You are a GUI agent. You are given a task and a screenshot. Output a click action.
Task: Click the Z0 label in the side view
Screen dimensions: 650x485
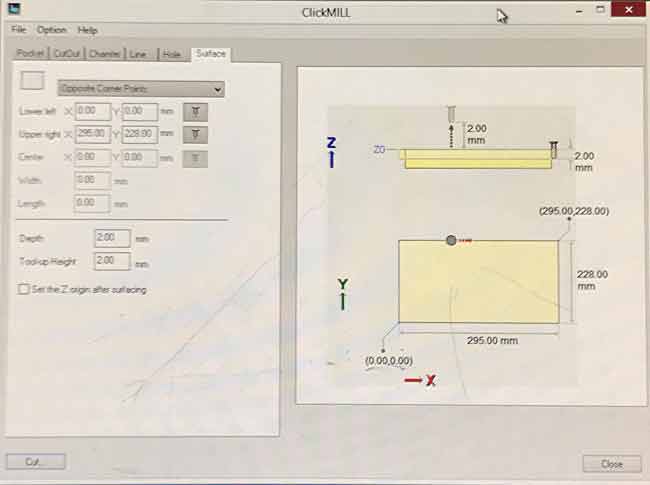click(379, 149)
